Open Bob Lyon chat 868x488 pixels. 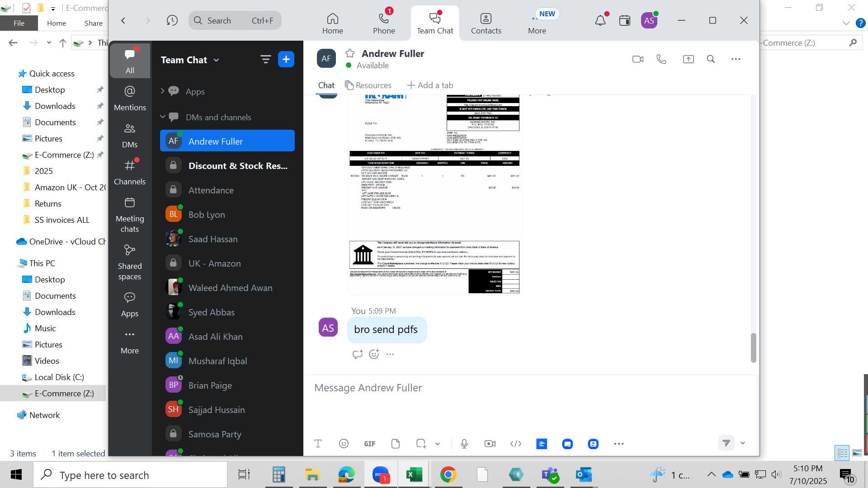tap(227, 215)
